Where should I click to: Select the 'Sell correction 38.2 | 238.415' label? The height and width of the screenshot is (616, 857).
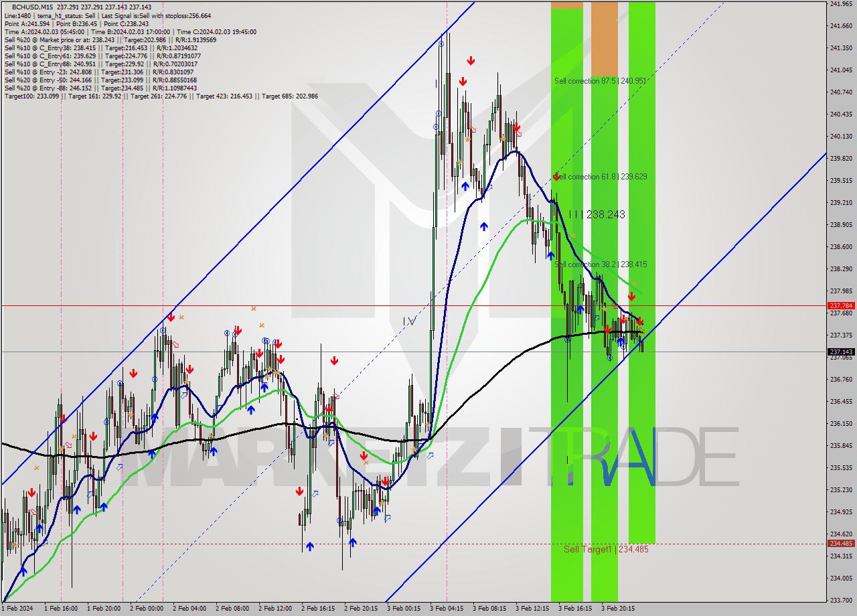click(601, 264)
